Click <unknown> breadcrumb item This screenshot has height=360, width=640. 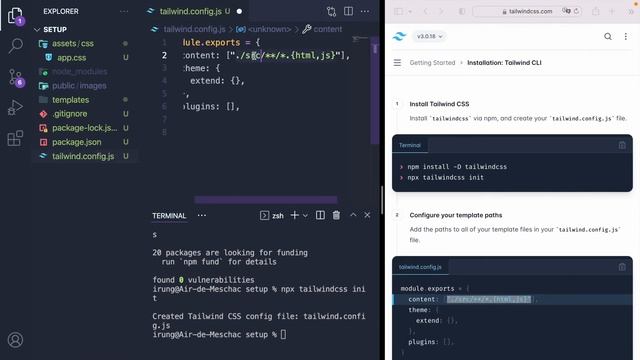pyautogui.click(x=269, y=29)
